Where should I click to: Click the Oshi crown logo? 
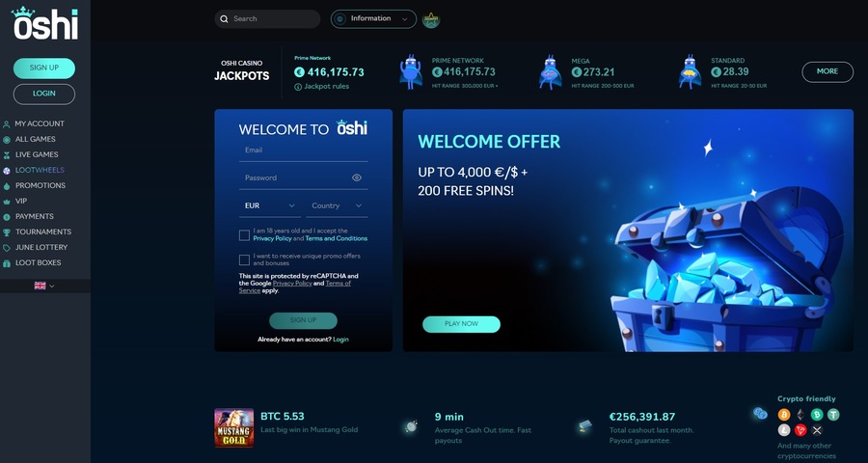coord(44,23)
